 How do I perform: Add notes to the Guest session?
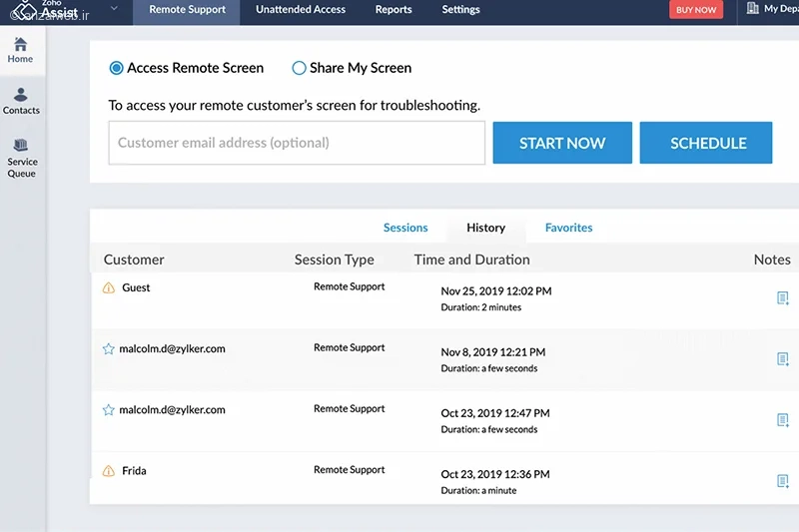(783, 297)
